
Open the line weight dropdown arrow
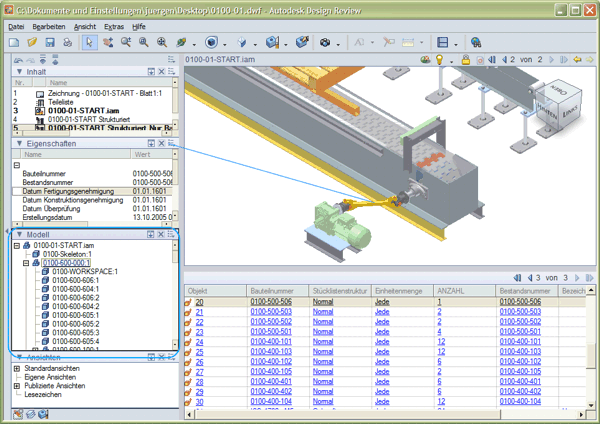point(456,45)
